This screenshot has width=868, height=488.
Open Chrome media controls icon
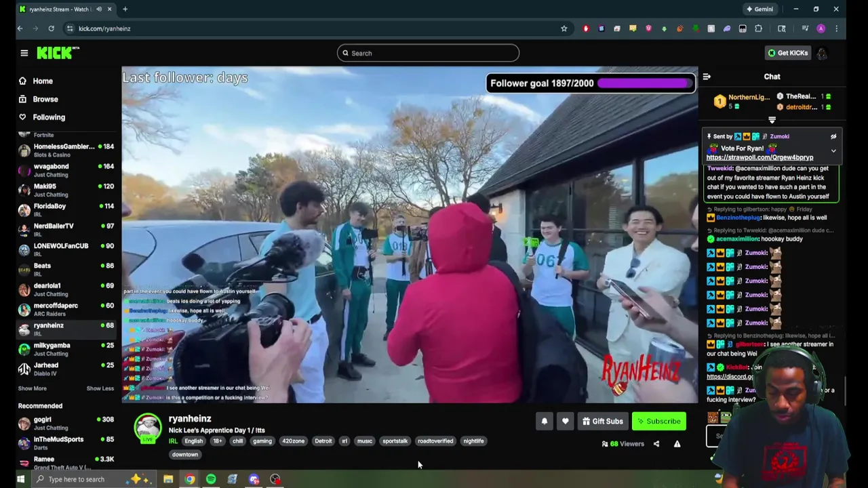click(805, 28)
